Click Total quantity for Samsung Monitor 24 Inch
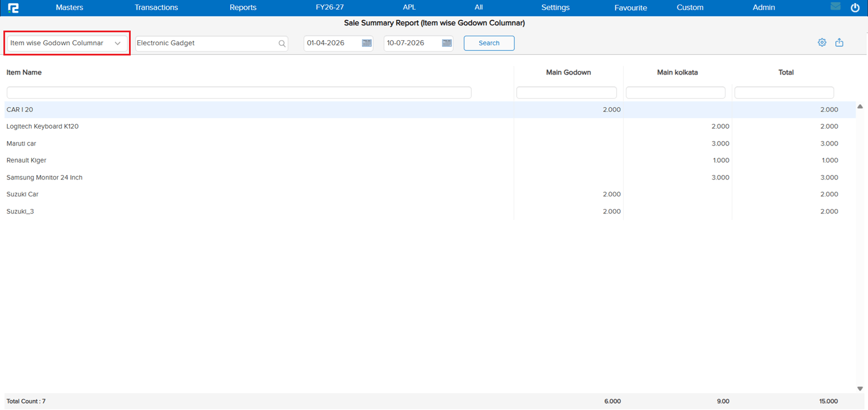 (x=829, y=177)
